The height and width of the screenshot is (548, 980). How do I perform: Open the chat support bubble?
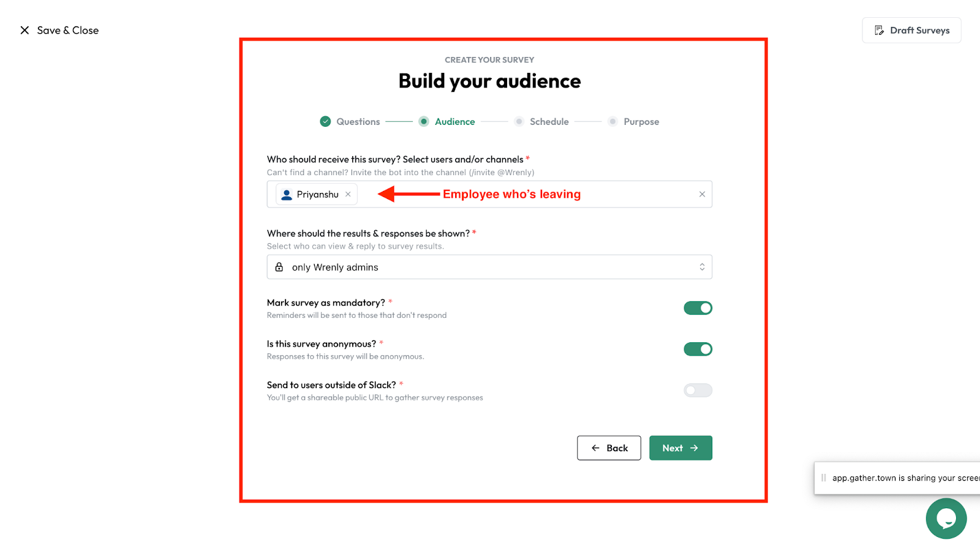pos(946,519)
